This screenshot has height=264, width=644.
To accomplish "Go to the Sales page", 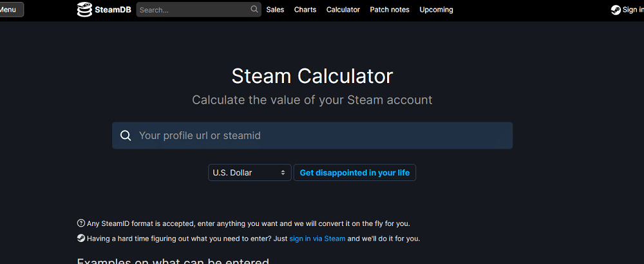I will (x=275, y=10).
